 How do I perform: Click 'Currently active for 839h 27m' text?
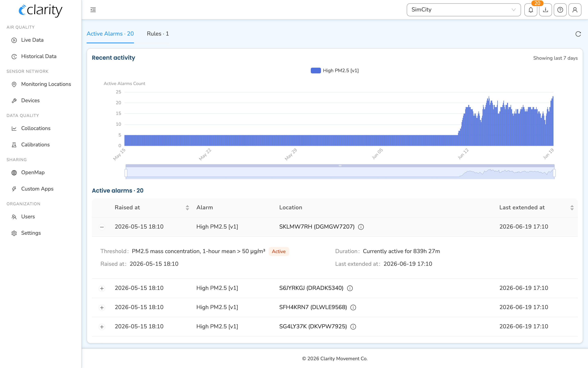click(x=401, y=251)
